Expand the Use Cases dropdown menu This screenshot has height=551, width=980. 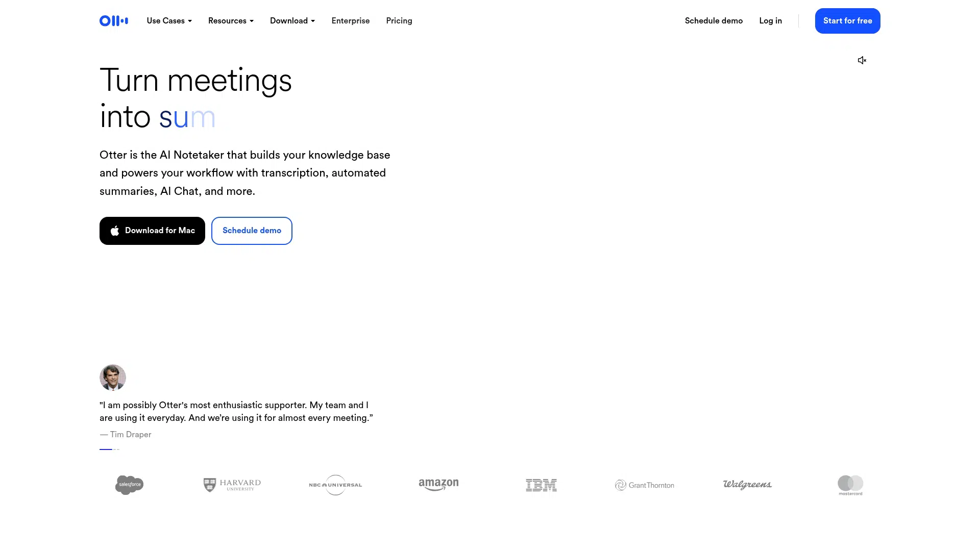click(x=169, y=21)
